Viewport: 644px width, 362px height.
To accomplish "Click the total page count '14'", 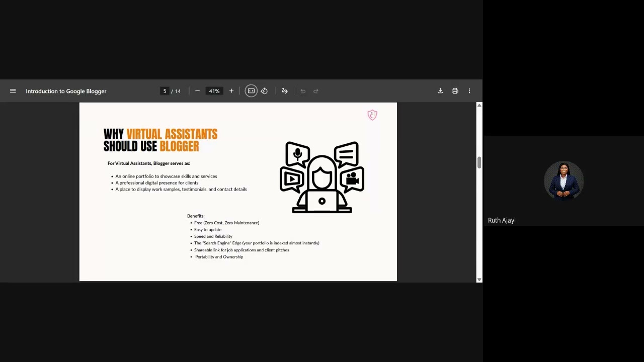I will click(178, 91).
